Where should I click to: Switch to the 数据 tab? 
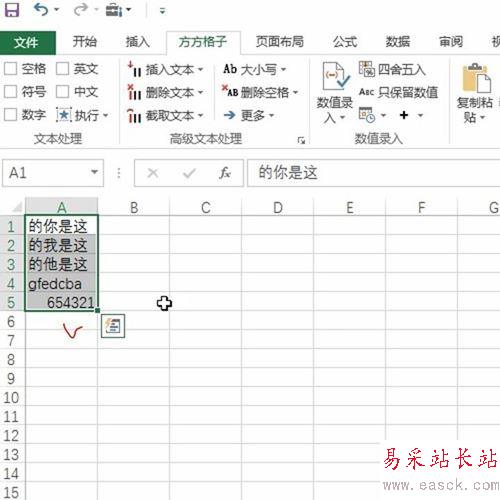click(x=398, y=42)
